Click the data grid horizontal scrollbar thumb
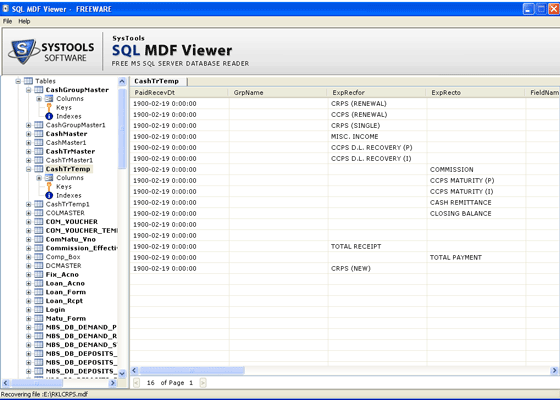This screenshot has width=560, height=400. tap(192, 370)
